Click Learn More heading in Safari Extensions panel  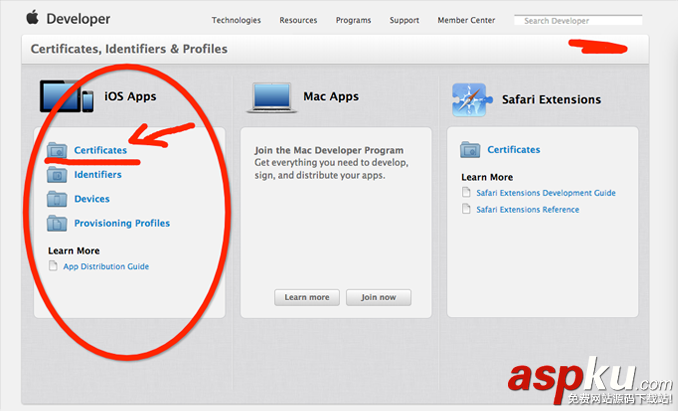tap(487, 177)
